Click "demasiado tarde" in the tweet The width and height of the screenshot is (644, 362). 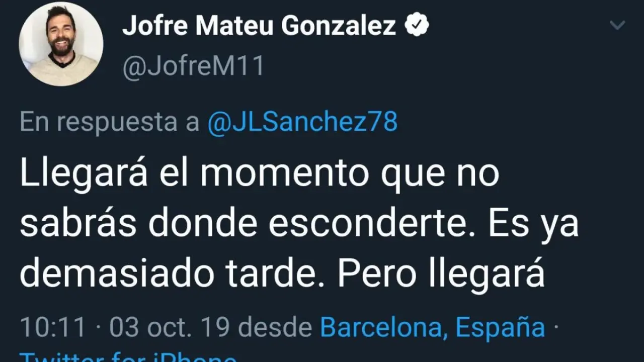[173, 274]
